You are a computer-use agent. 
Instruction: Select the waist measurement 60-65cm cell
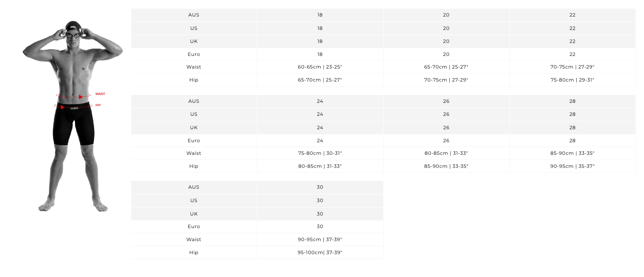point(320,67)
